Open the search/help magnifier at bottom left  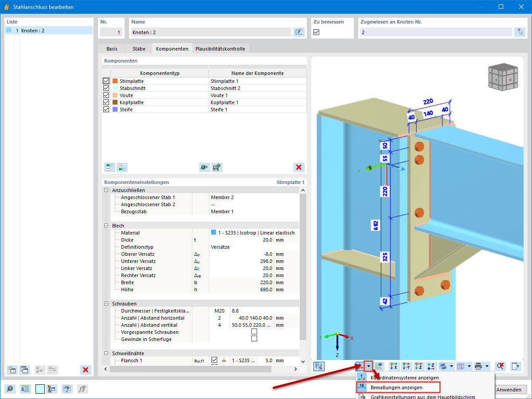click(10, 389)
